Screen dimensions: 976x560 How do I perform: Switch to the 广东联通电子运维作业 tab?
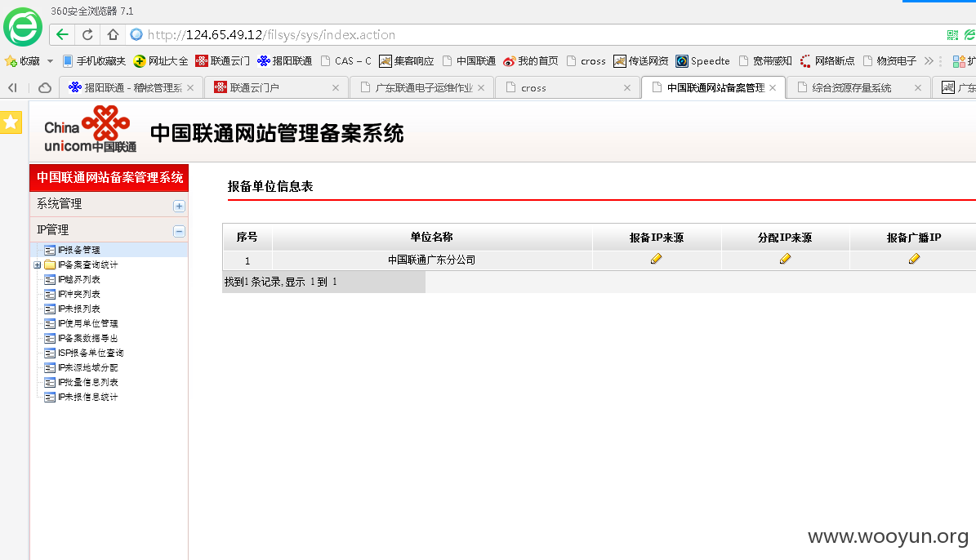click(x=421, y=87)
